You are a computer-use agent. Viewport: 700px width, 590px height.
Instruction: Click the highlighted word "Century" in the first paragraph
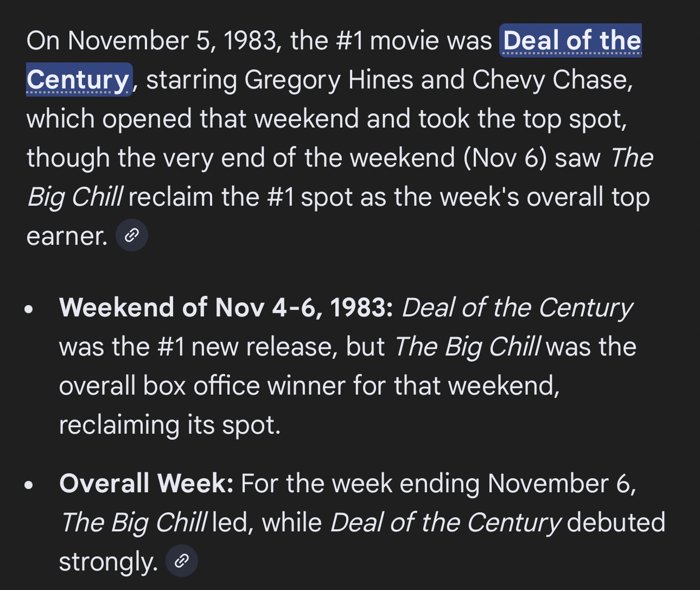click(x=78, y=80)
